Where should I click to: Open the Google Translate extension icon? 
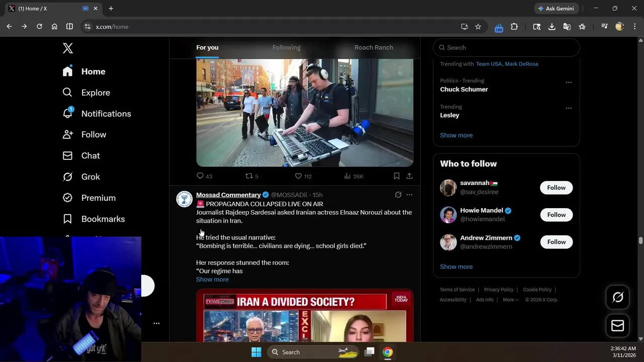click(567, 27)
